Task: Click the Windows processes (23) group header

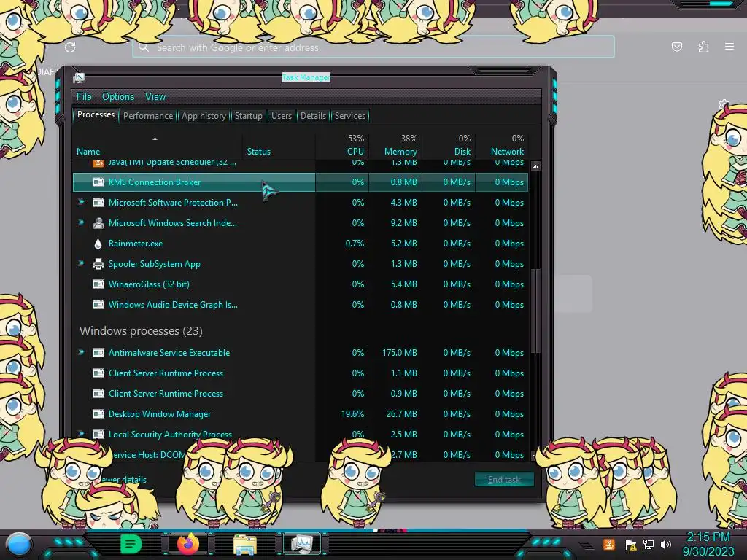Action: 141,331
